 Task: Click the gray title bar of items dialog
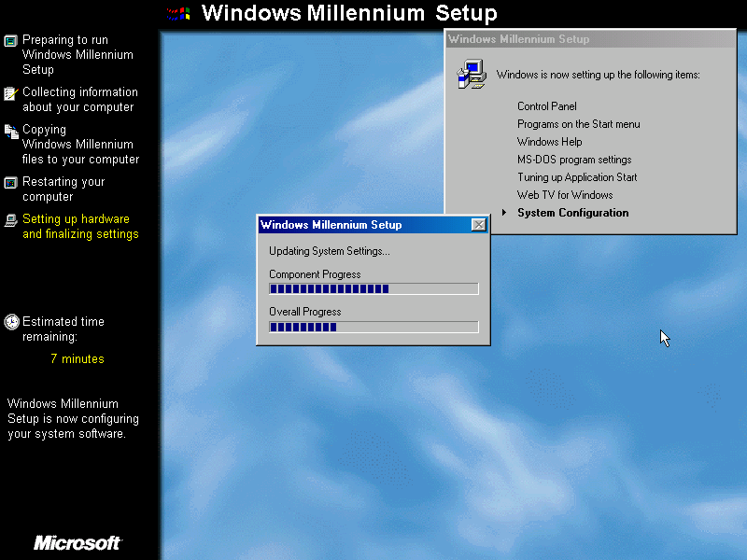590,39
